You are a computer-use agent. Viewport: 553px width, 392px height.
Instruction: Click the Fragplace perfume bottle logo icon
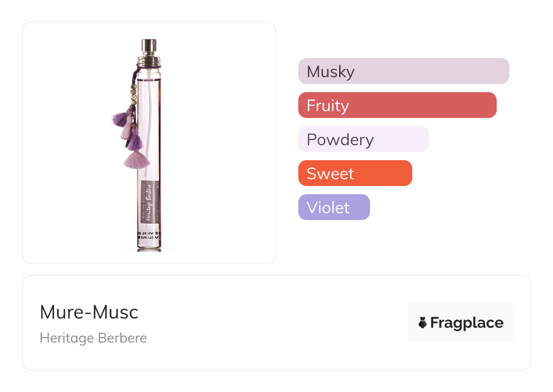tap(423, 323)
